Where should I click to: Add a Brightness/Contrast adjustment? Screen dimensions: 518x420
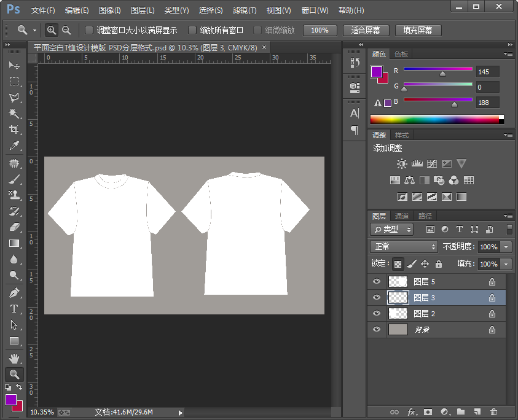coord(402,164)
